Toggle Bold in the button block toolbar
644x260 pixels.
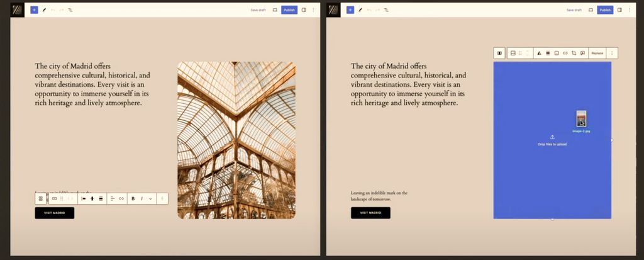(x=133, y=198)
